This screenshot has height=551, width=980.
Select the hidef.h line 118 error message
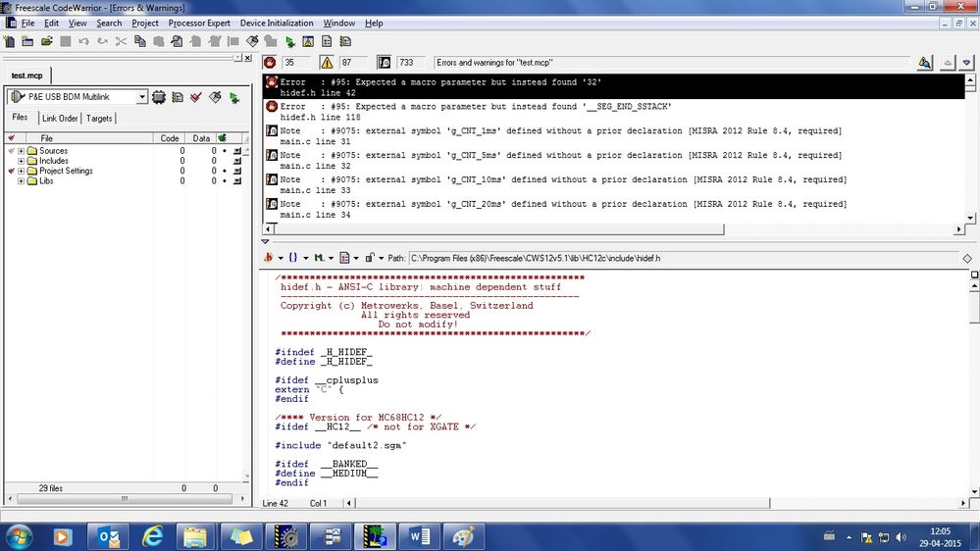(614, 112)
